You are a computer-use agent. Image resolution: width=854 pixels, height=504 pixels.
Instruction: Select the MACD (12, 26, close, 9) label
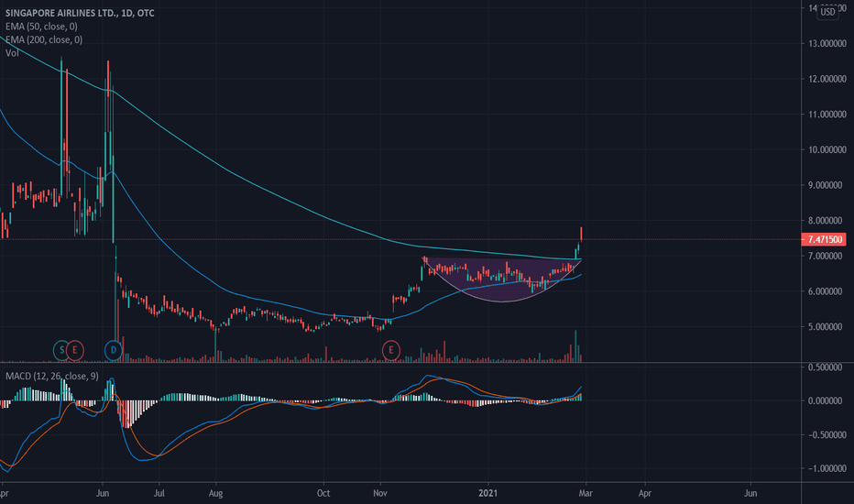(x=51, y=376)
